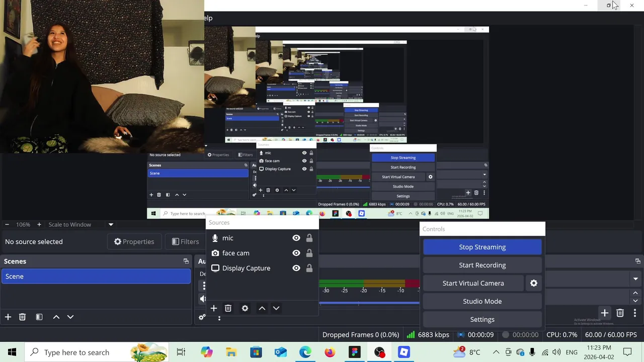The height and width of the screenshot is (362, 644).
Task: Open scene filters icon in Scenes toolbar
Action: [39, 317]
